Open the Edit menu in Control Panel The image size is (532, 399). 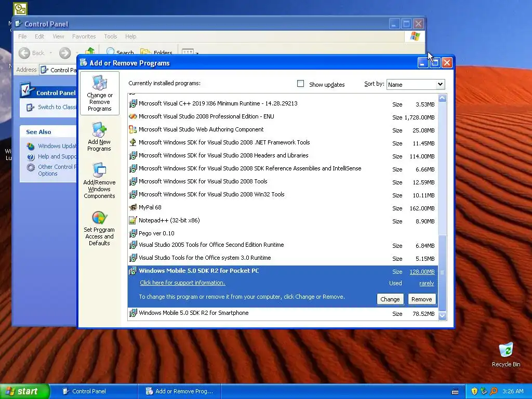[39, 36]
